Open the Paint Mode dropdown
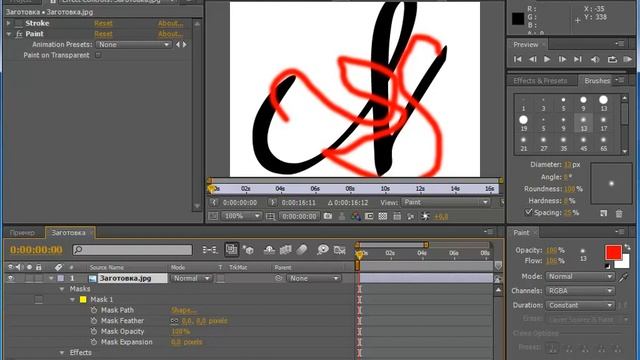The height and width of the screenshot is (360, 640). pos(580,277)
